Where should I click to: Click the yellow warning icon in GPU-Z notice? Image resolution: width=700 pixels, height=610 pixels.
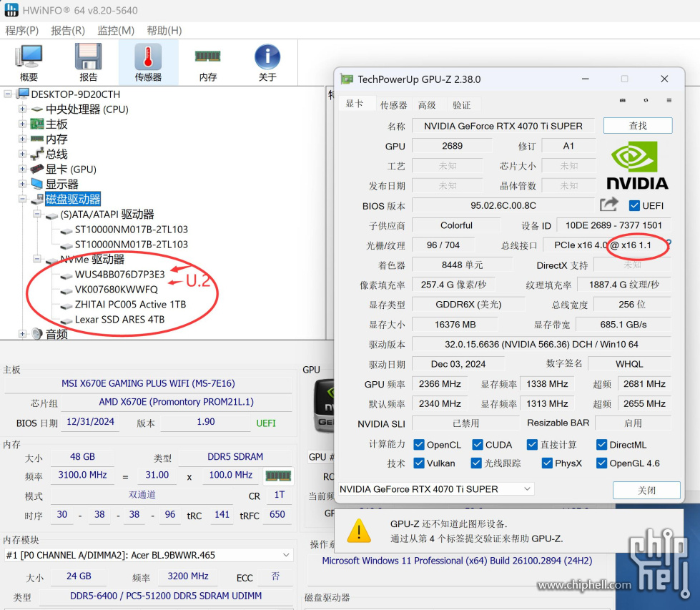point(359,531)
